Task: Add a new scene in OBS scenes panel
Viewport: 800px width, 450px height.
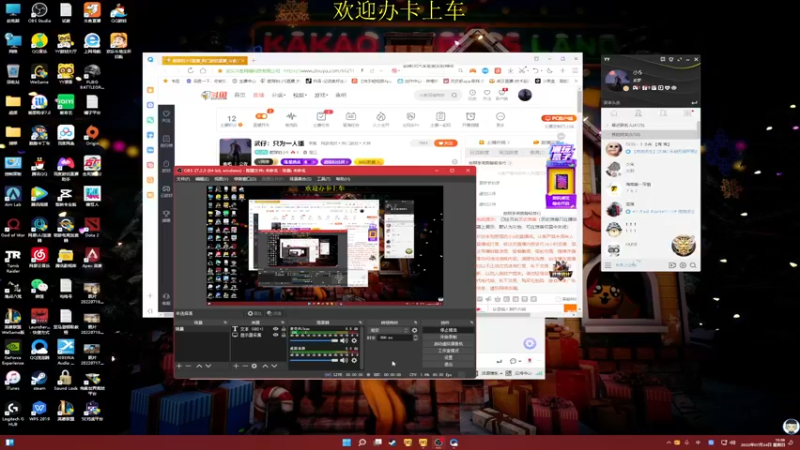Action: pos(179,366)
